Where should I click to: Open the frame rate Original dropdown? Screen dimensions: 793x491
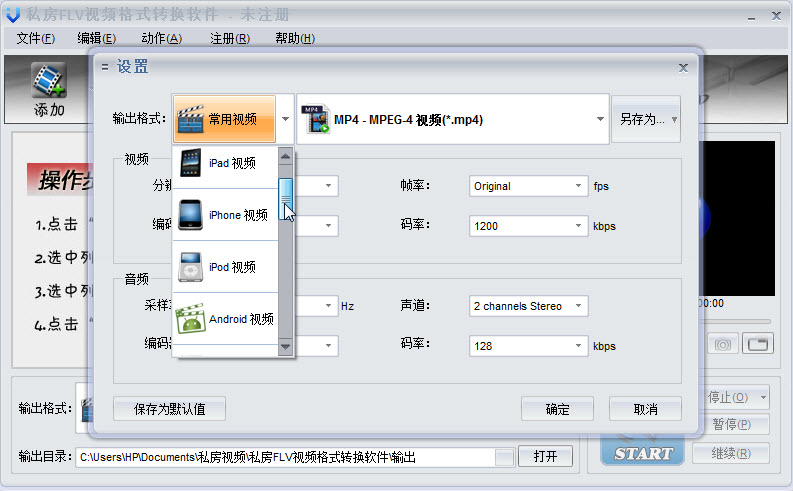[x=578, y=186]
